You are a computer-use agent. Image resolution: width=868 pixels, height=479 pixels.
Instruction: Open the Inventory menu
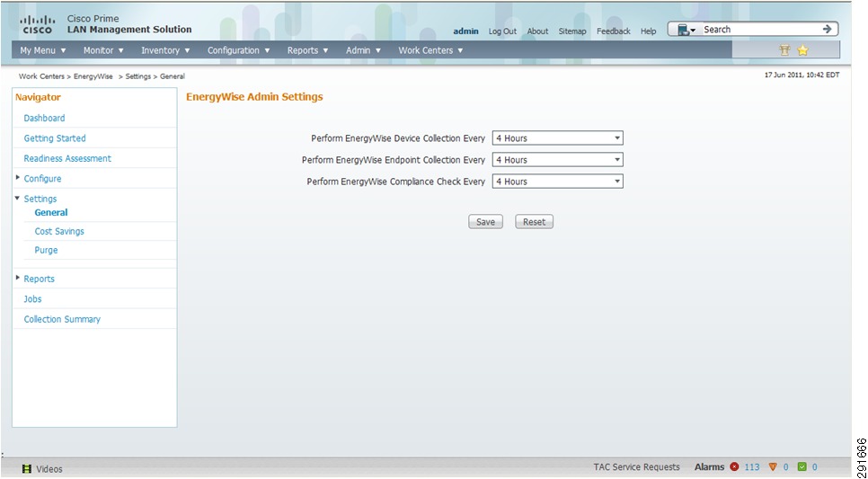click(165, 49)
